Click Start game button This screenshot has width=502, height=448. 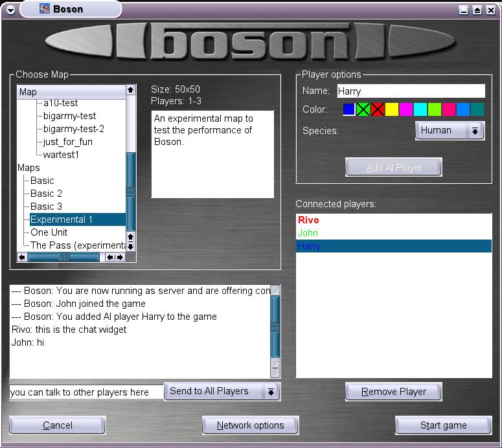(x=444, y=425)
